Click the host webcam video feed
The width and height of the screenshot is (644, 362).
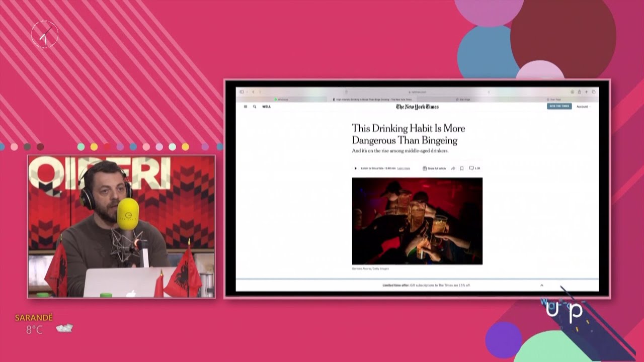[121, 226]
